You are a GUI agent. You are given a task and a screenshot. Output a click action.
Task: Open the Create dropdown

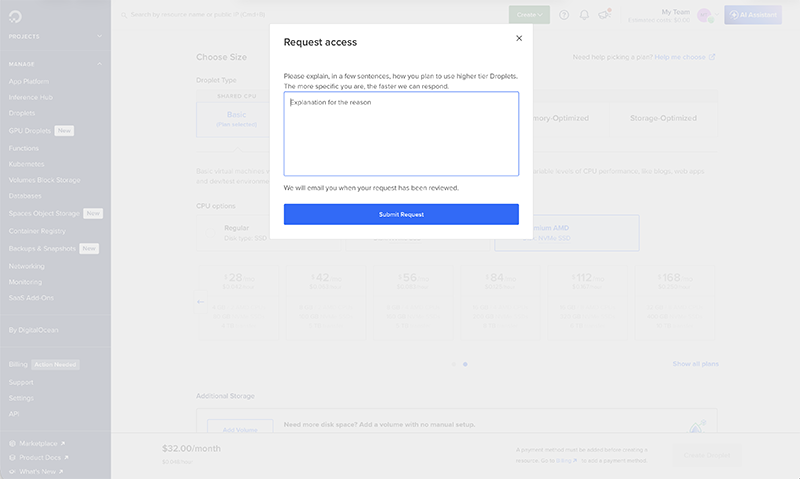(529, 15)
